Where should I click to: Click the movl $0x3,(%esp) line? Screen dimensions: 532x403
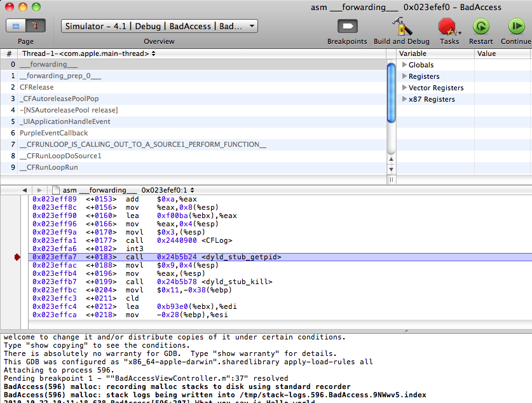point(280,233)
